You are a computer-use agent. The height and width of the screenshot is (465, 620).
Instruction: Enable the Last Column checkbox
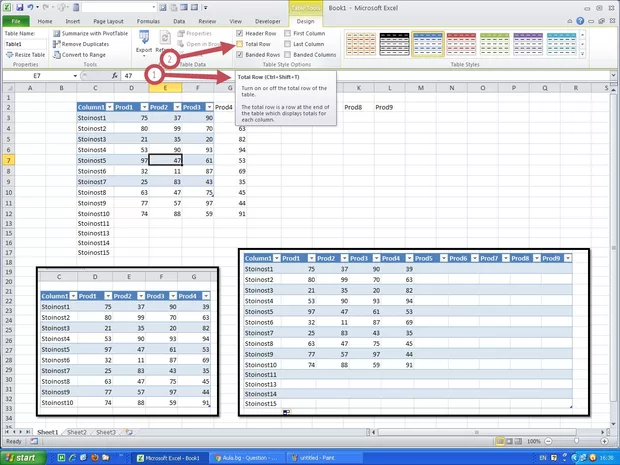(x=287, y=44)
